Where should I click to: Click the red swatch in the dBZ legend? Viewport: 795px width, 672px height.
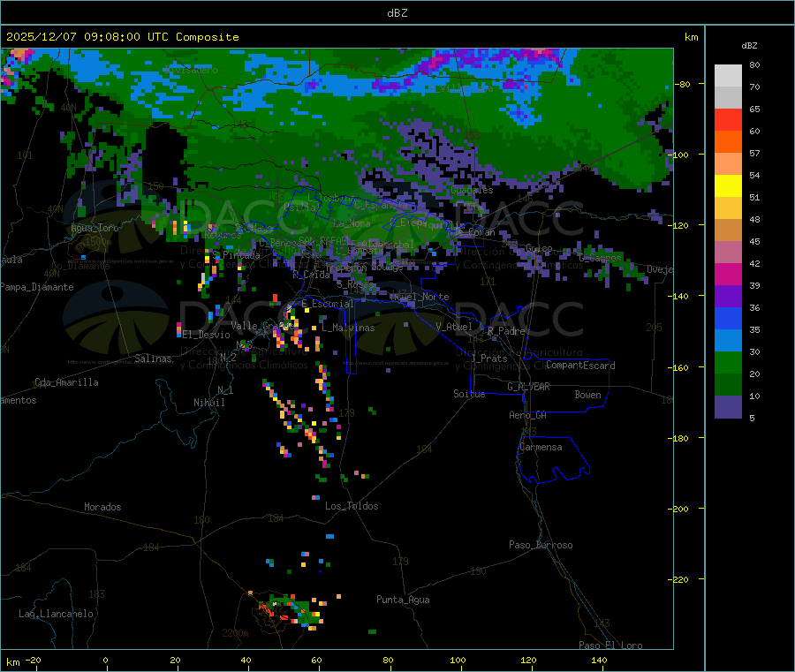coord(728,119)
